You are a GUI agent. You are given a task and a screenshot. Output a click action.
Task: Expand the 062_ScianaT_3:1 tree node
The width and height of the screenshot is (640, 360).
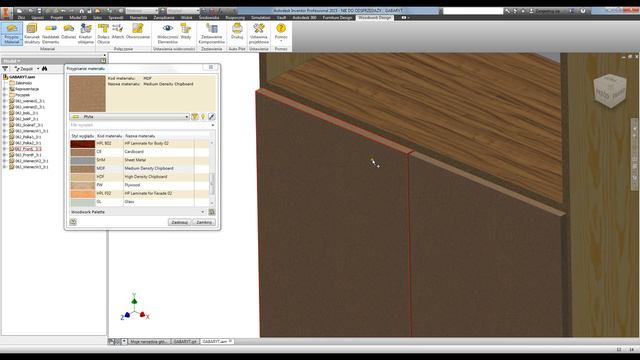coord(5,125)
